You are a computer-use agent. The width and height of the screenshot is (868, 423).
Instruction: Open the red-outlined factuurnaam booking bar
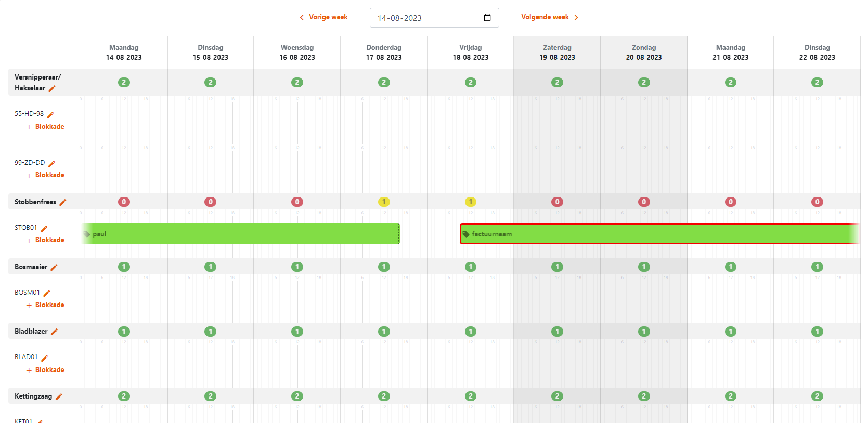(x=659, y=234)
